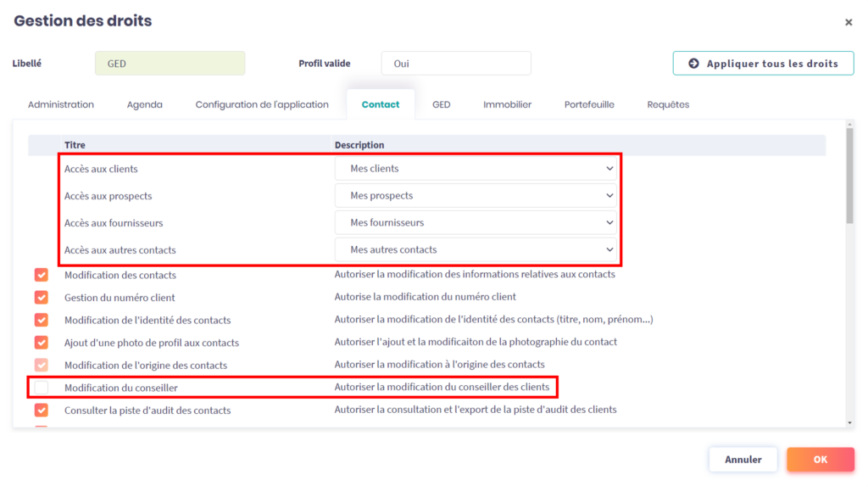Open the Accès aux fournisseurs dropdown
868x486 pixels.
coord(476,223)
